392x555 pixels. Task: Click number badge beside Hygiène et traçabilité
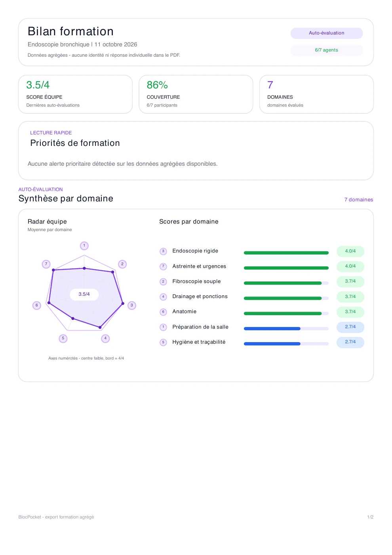[163, 342]
